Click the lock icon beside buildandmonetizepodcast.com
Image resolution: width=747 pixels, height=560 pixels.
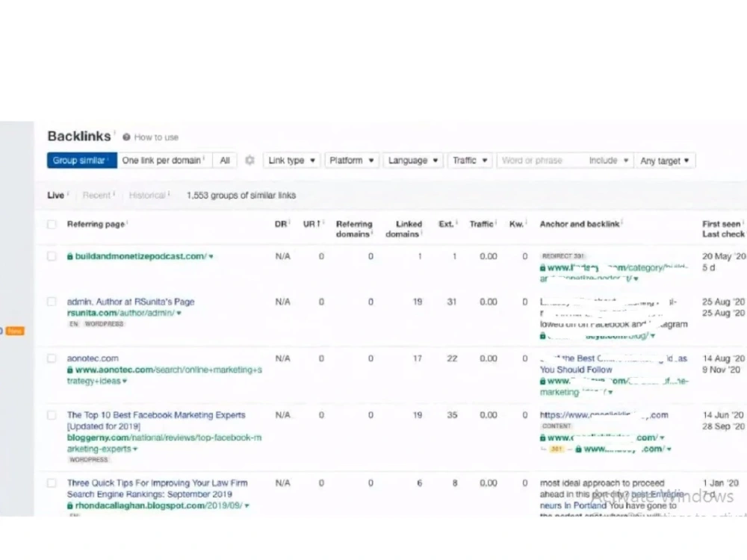tap(70, 256)
